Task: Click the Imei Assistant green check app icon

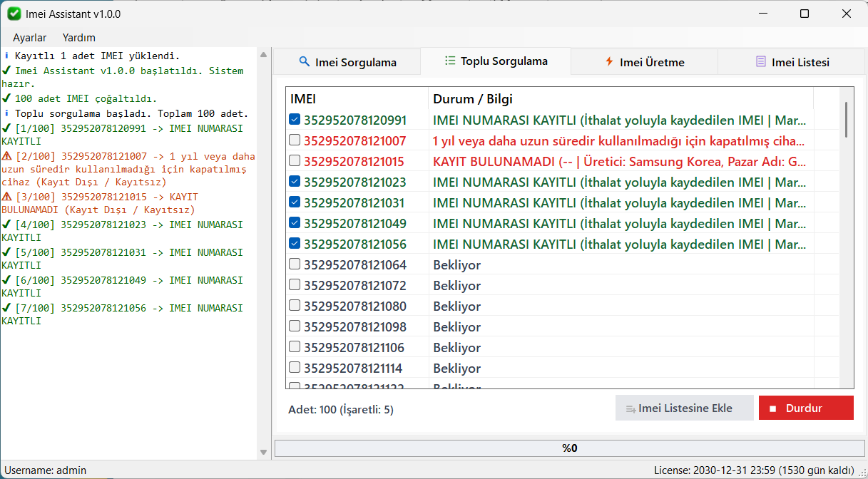Action: click(x=14, y=14)
